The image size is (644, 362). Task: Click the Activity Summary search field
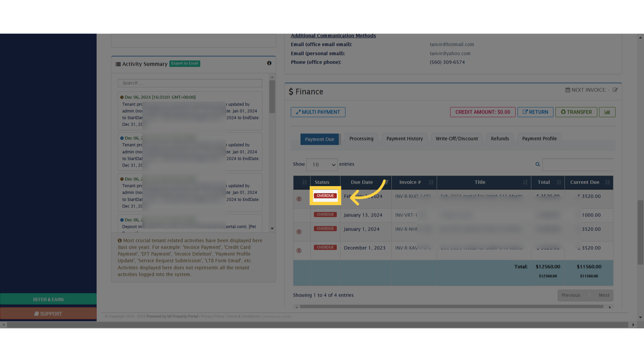pos(190,83)
